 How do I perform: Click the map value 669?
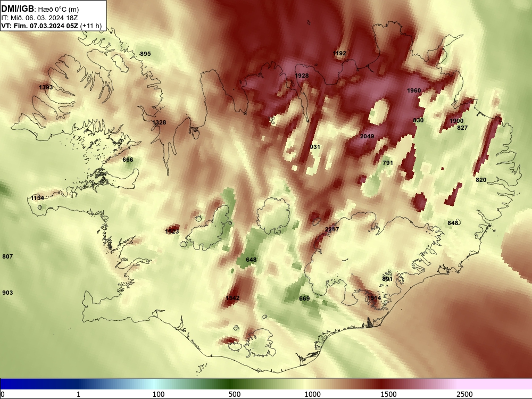click(304, 298)
